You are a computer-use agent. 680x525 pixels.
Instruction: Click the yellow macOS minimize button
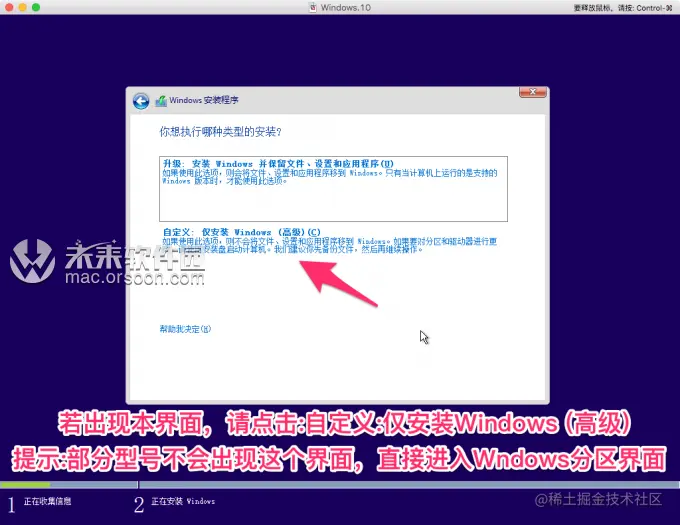(23, 7)
